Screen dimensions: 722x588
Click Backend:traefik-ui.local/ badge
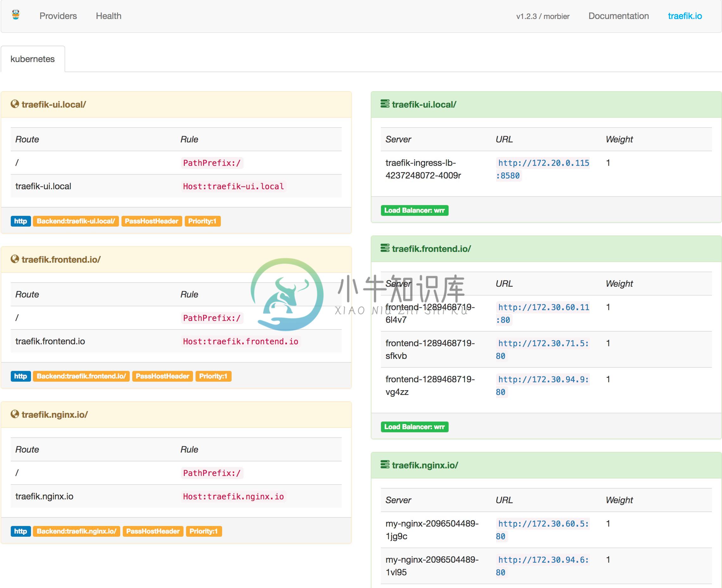click(76, 221)
